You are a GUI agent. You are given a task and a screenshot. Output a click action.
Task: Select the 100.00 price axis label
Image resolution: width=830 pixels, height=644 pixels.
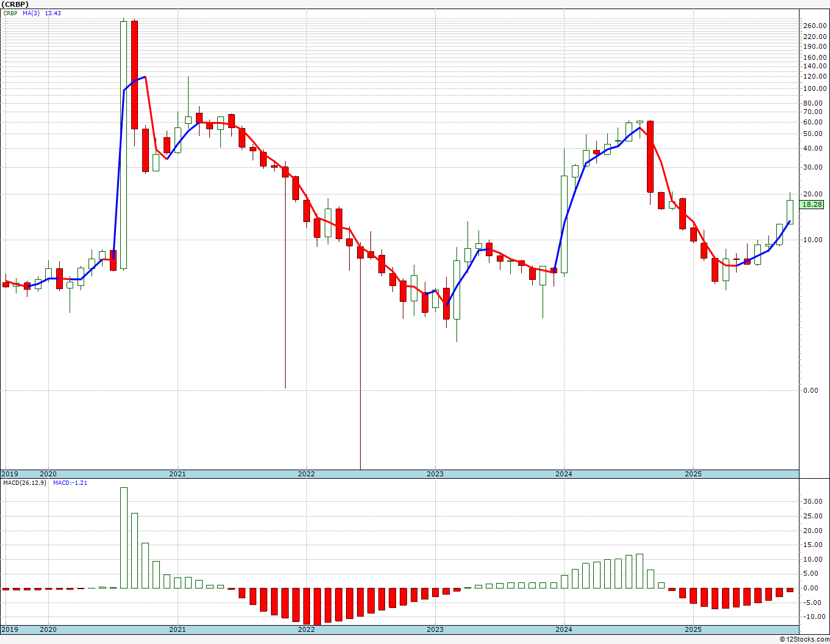814,88
